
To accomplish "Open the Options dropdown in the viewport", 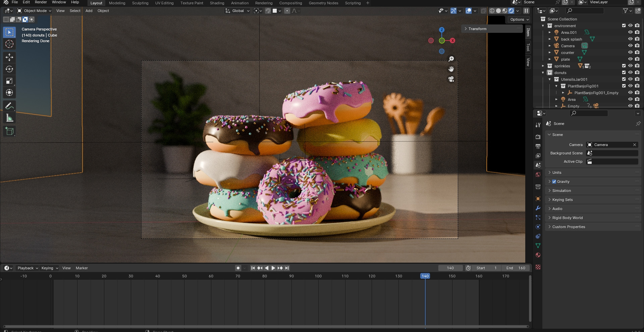I will [x=519, y=19].
